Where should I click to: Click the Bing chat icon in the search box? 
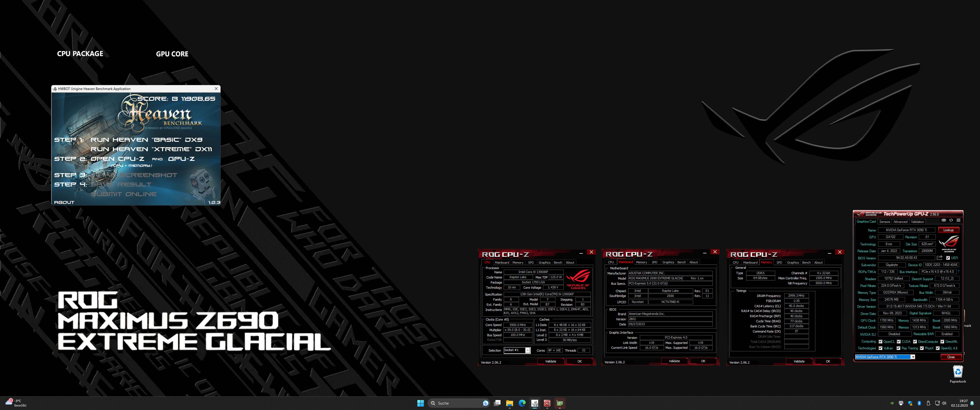coord(485,403)
